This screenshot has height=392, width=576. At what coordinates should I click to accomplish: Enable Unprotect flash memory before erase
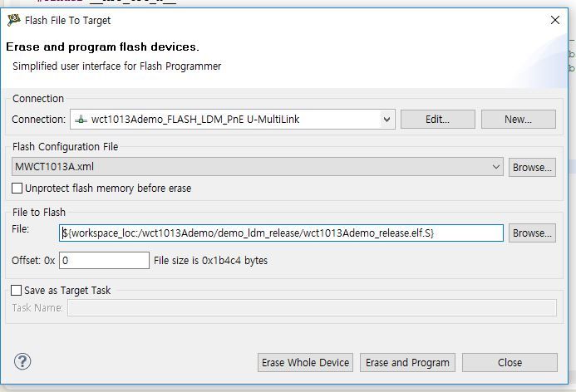[18, 189]
